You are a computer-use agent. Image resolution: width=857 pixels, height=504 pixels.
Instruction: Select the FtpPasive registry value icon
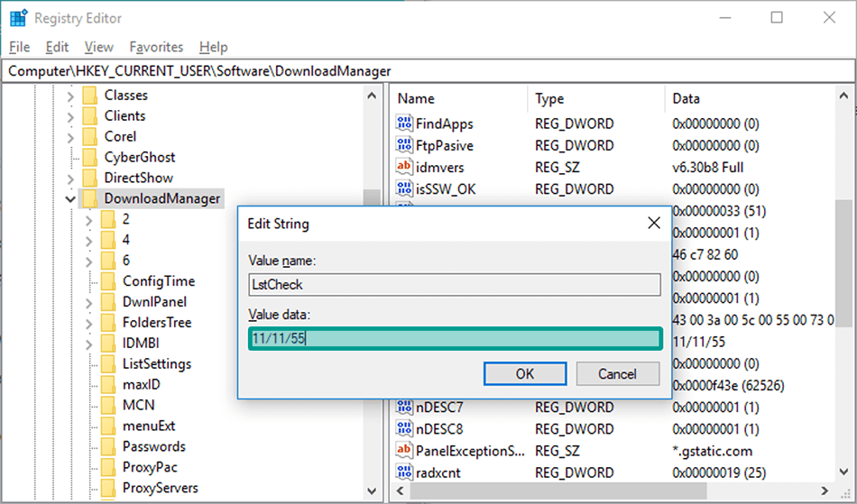coord(404,146)
